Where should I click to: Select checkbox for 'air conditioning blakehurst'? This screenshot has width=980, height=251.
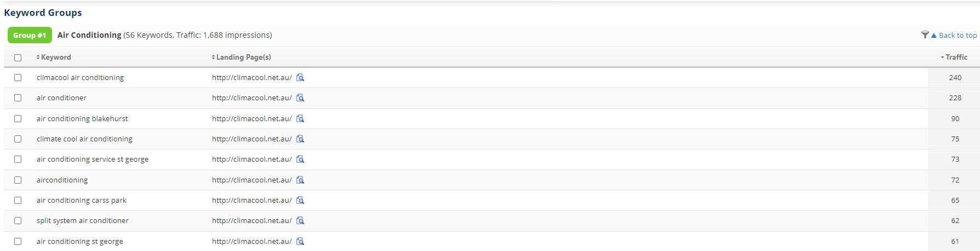tap(18, 119)
